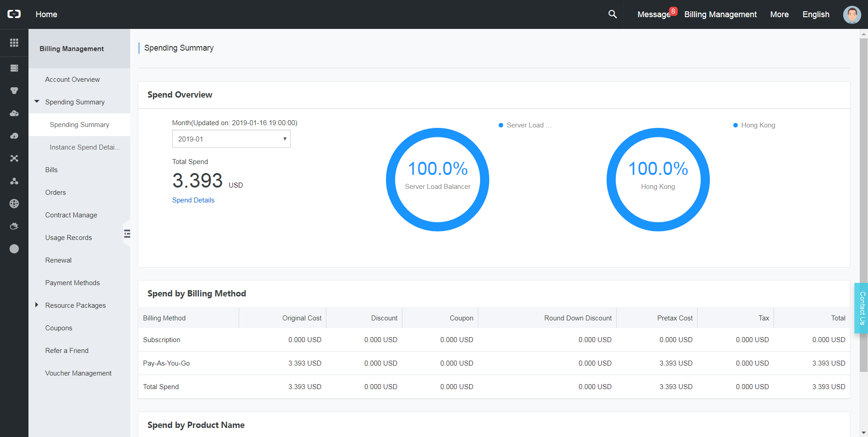Click the 3.393 total spend amount
This screenshot has height=437, width=868.
point(198,181)
